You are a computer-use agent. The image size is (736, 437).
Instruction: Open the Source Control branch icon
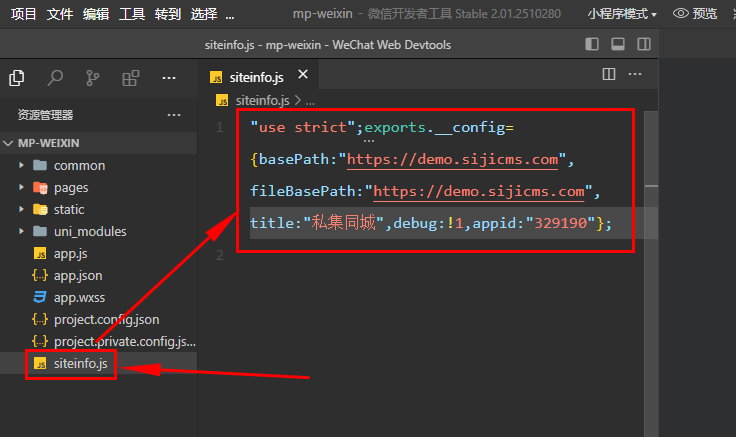[93, 78]
